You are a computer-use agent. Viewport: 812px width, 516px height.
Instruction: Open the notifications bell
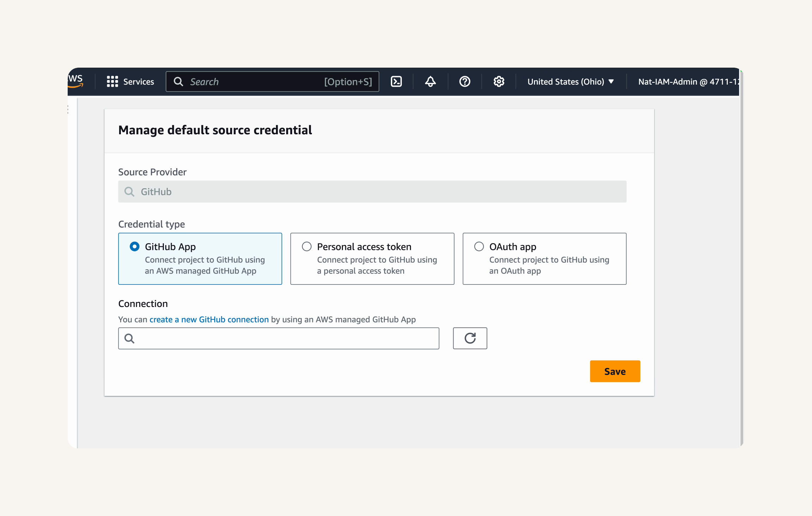pyautogui.click(x=430, y=81)
